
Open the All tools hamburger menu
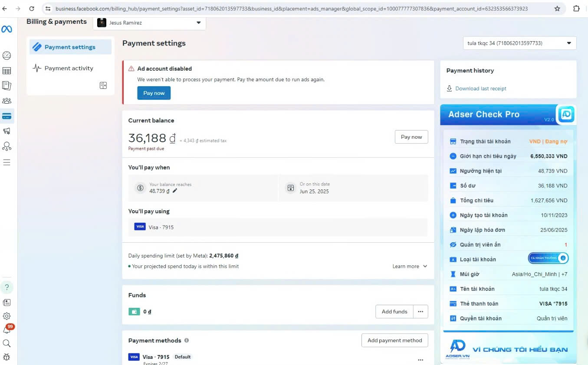7,163
